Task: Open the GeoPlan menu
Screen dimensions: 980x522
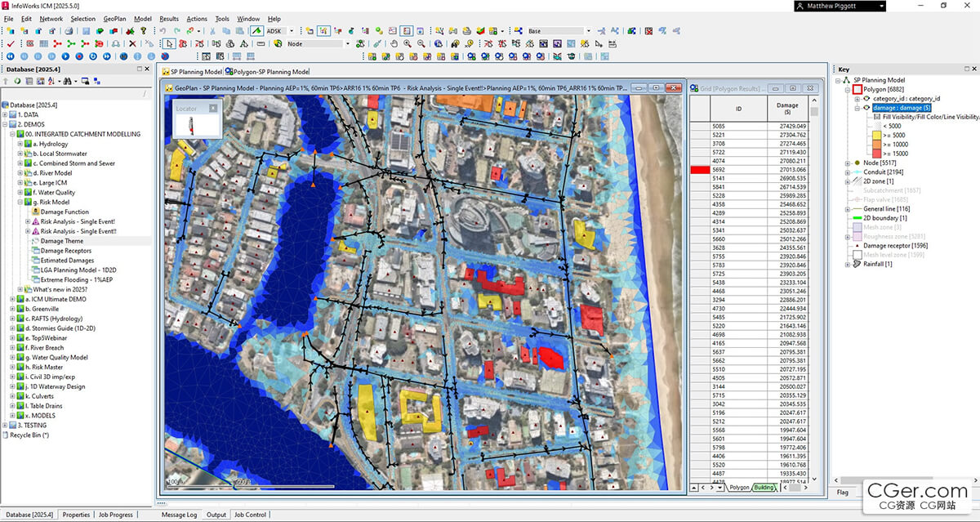Action: [x=115, y=19]
